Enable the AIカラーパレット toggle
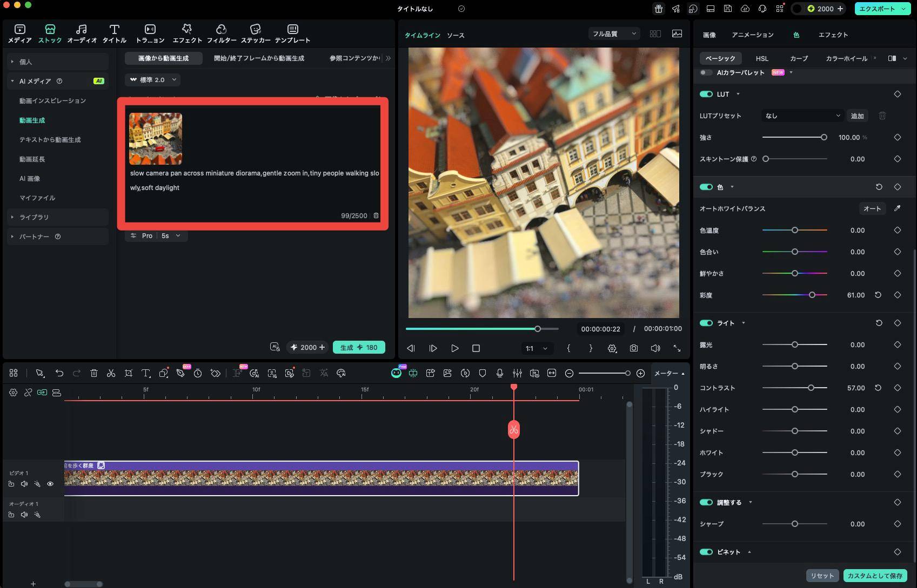This screenshot has width=917, height=588. (x=706, y=72)
